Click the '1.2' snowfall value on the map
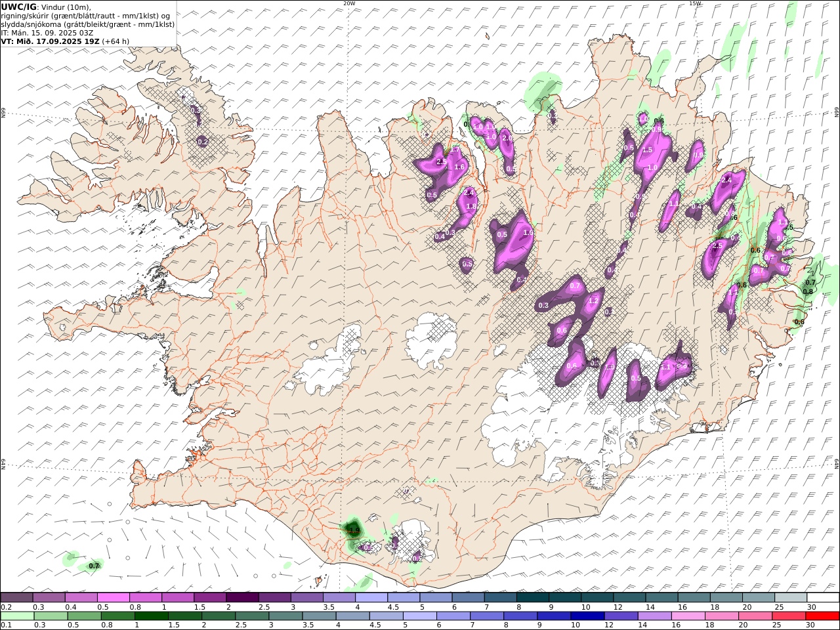 point(593,301)
